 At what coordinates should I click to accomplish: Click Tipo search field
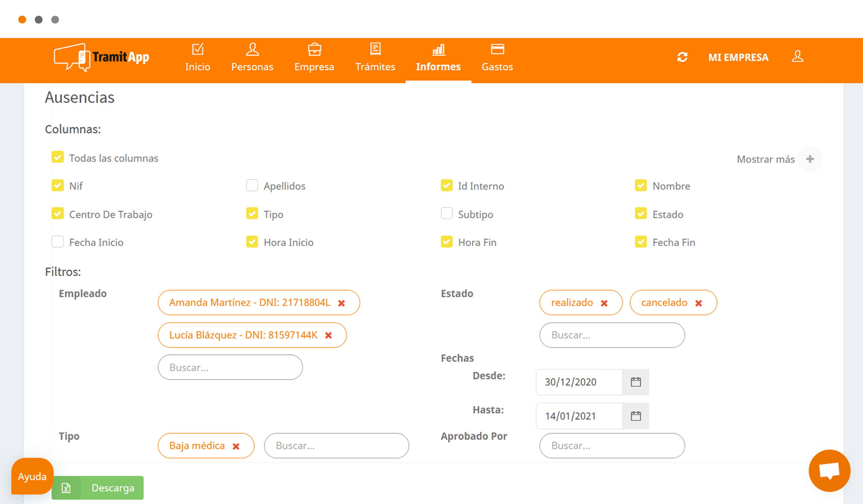pos(336,446)
